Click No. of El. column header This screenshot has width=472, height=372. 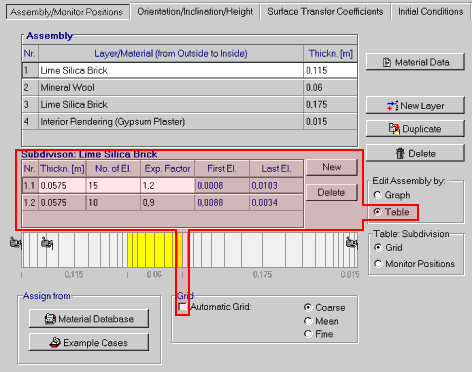[113, 169]
